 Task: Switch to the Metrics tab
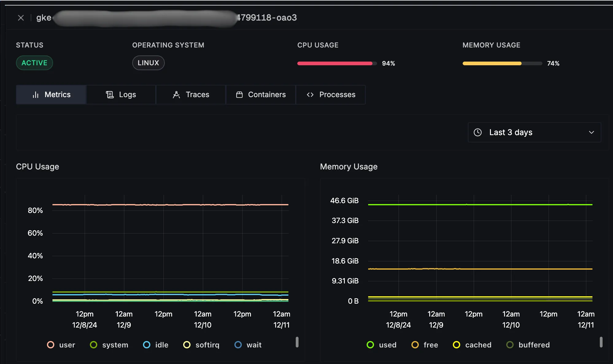[51, 95]
